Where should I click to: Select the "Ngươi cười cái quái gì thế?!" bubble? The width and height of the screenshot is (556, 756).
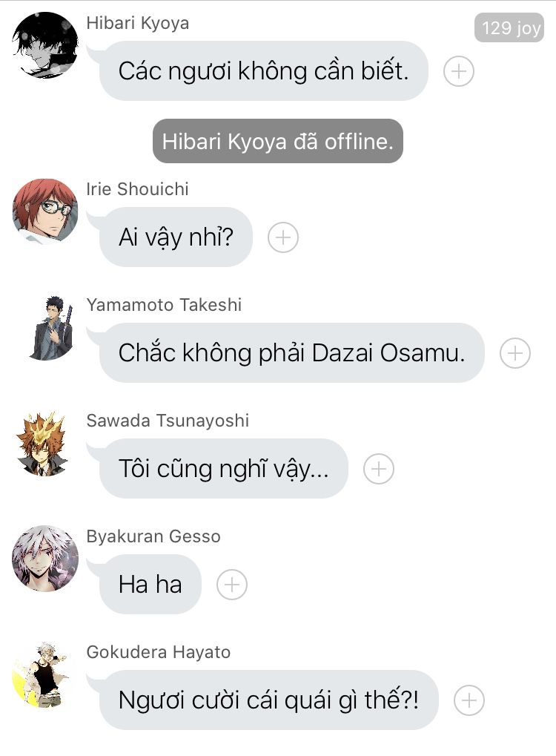click(x=269, y=700)
